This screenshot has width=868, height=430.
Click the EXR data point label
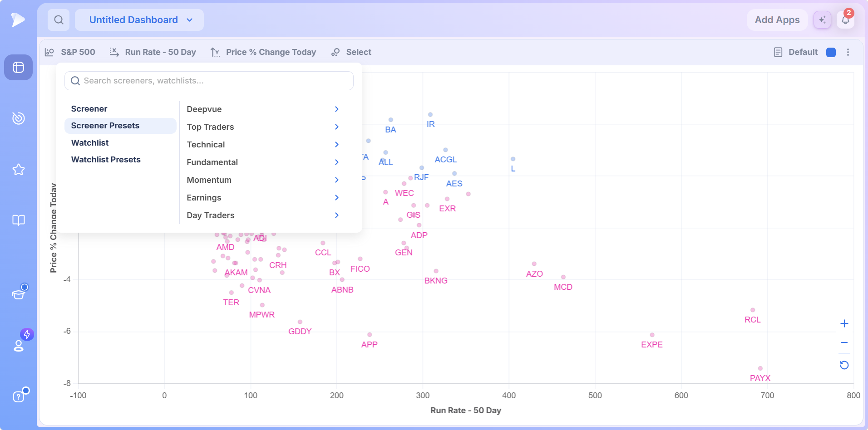pos(447,209)
